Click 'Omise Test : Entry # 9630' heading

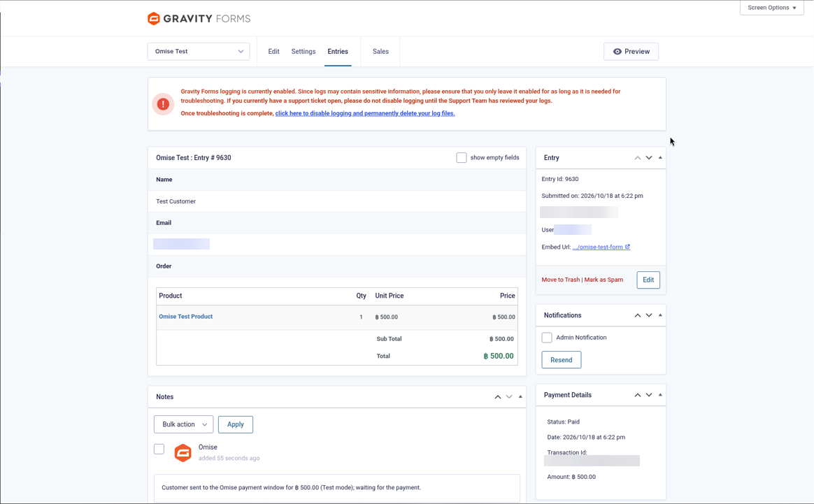194,158
